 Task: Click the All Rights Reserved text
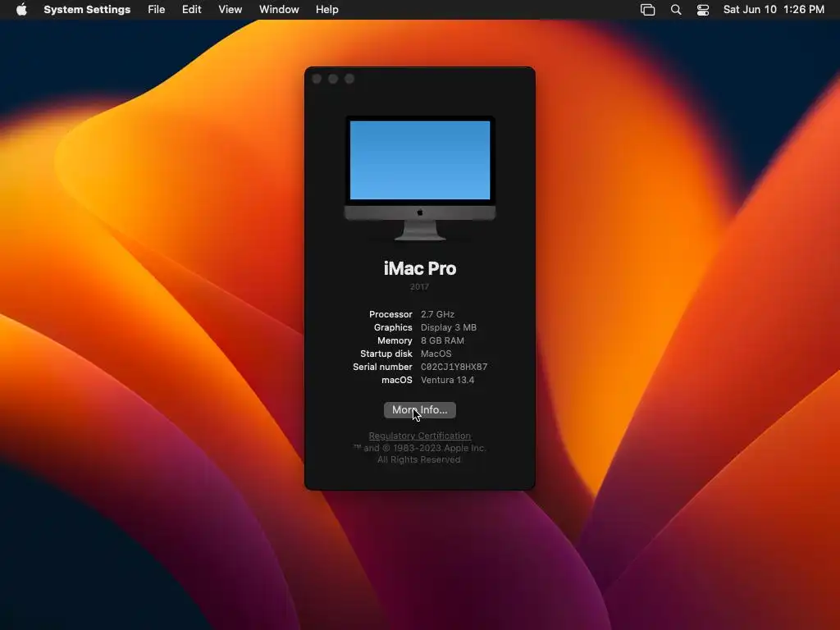tap(419, 459)
